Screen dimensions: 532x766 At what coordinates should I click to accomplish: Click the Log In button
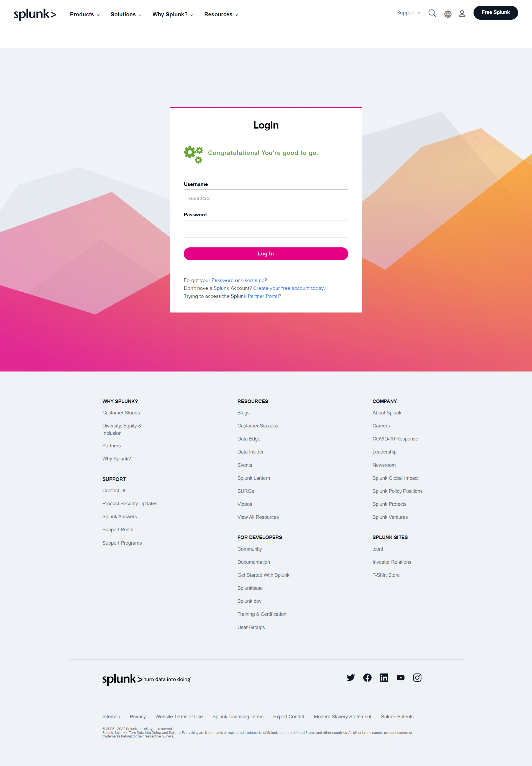tap(266, 253)
